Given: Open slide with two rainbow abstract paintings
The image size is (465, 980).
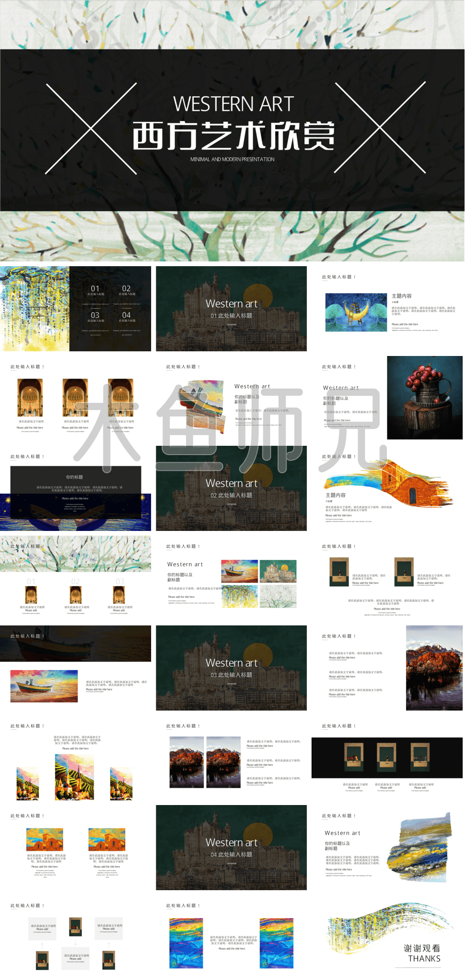Looking at the screenshot, I should (x=231, y=937).
